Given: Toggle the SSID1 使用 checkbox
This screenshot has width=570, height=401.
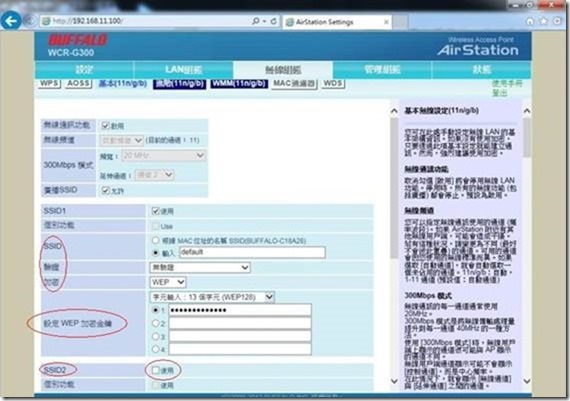Looking at the screenshot, I should coord(156,211).
